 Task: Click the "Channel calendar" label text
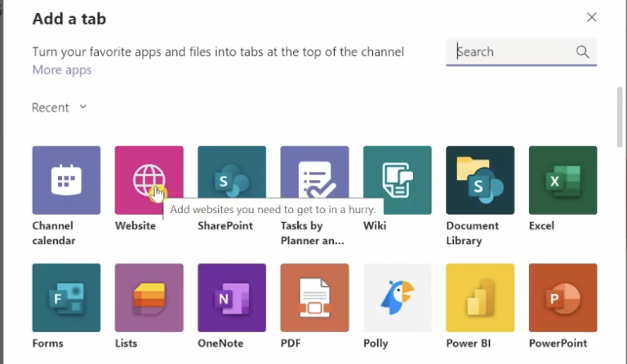pos(54,233)
